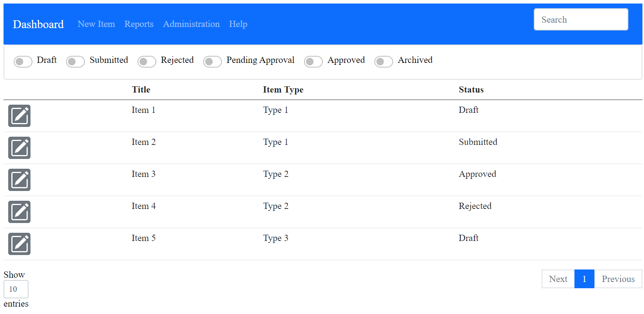Click 'Type 3' in the Item 5 row
This screenshot has width=644, height=314.
[x=275, y=238]
